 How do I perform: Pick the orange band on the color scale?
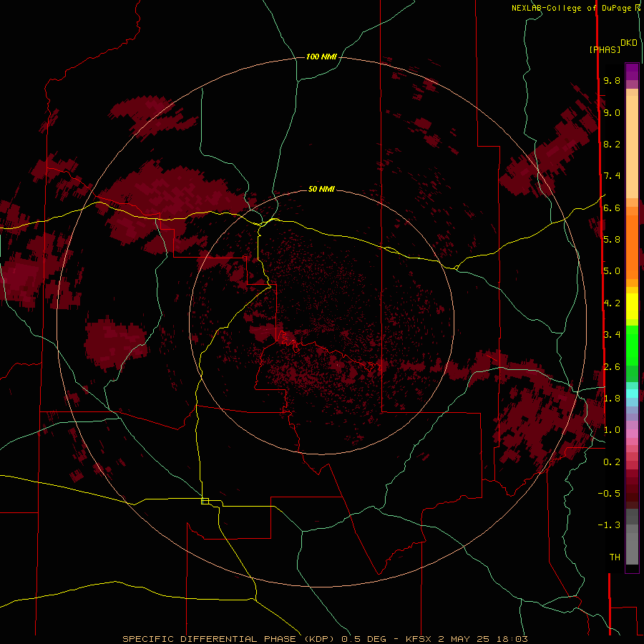point(632,246)
